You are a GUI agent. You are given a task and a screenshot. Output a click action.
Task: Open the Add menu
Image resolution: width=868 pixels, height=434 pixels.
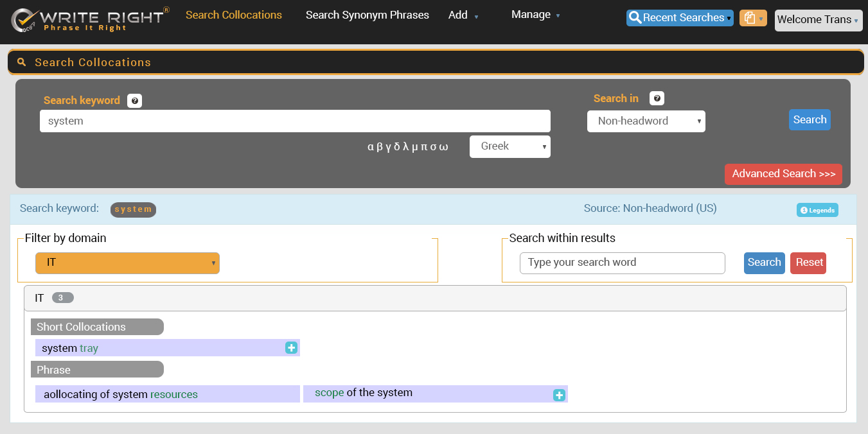(x=463, y=15)
